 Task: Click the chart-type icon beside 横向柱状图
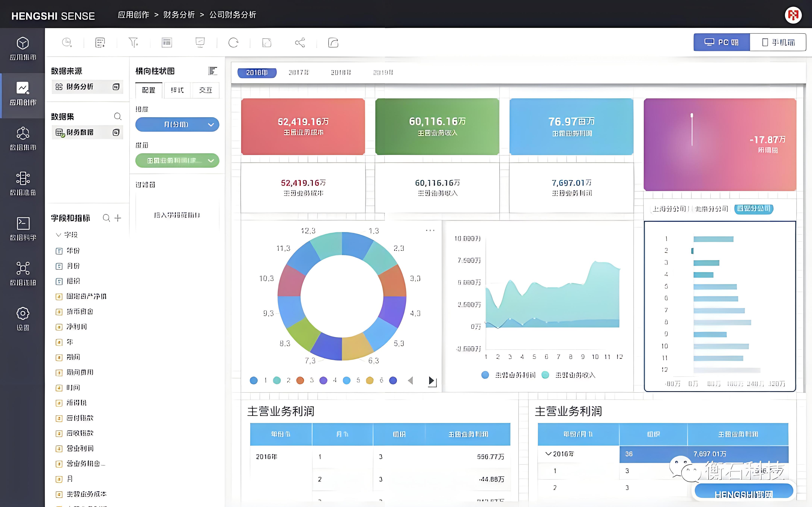(x=213, y=71)
